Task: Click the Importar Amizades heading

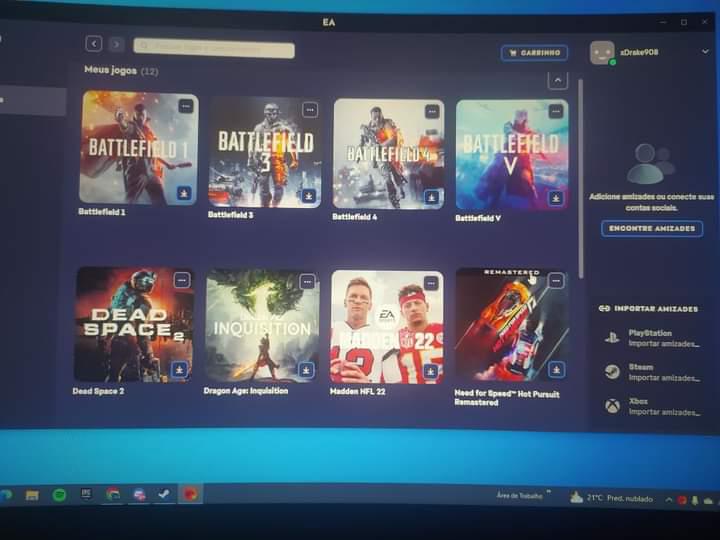Action: pyautogui.click(x=648, y=309)
